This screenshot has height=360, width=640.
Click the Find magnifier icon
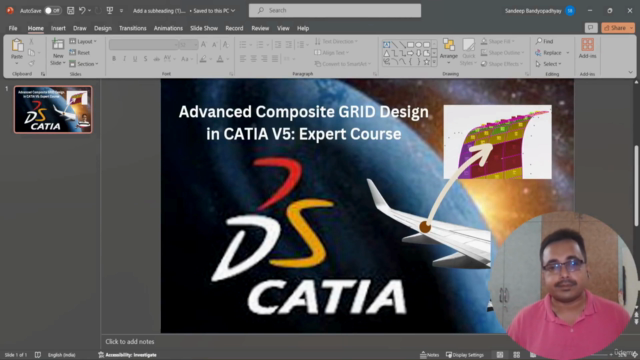(x=539, y=41)
